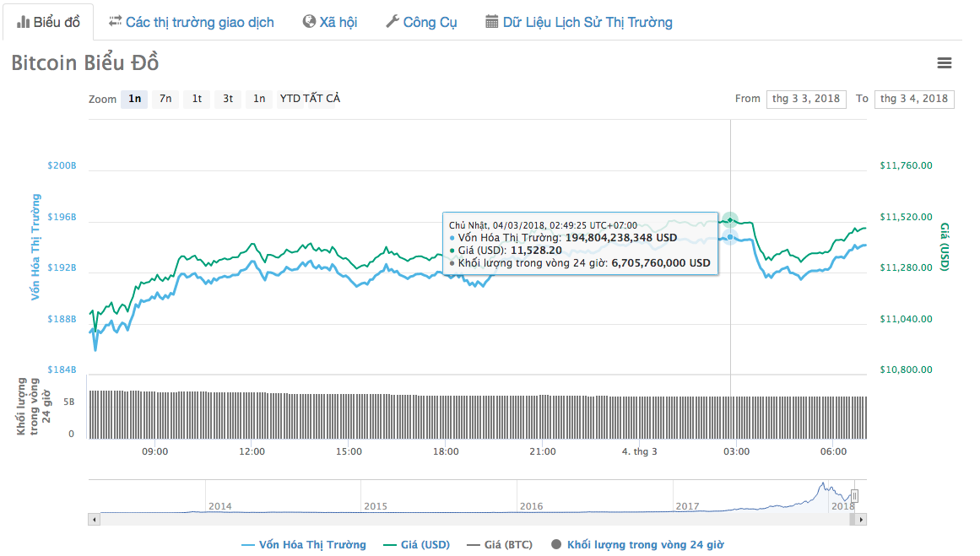Viewport: 980px width, 556px height.
Task: Click the globe icon beside Xã hội
Action: pyautogui.click(x=309, y=21)
